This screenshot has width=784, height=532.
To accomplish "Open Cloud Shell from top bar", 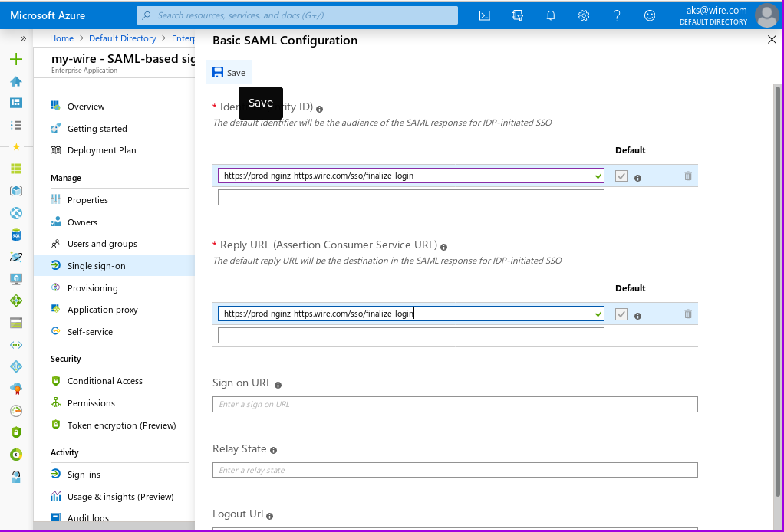I will pyautogui.click(x=485, y=15).
